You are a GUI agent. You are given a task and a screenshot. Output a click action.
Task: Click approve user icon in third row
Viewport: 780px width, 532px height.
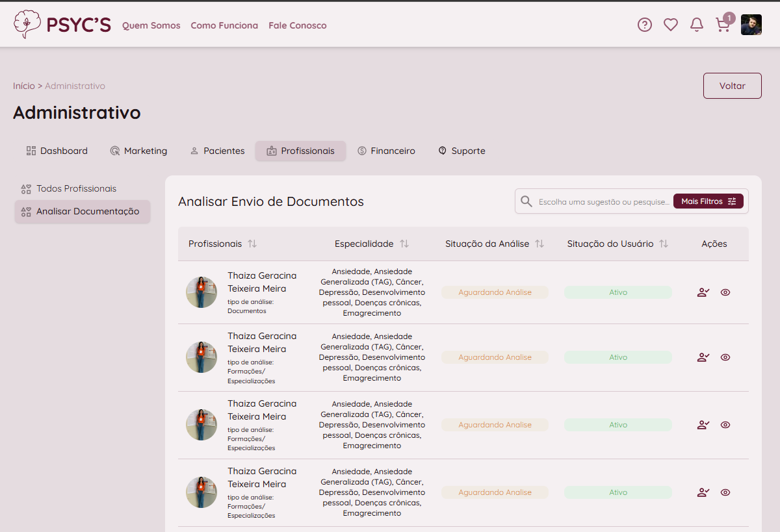703,425
